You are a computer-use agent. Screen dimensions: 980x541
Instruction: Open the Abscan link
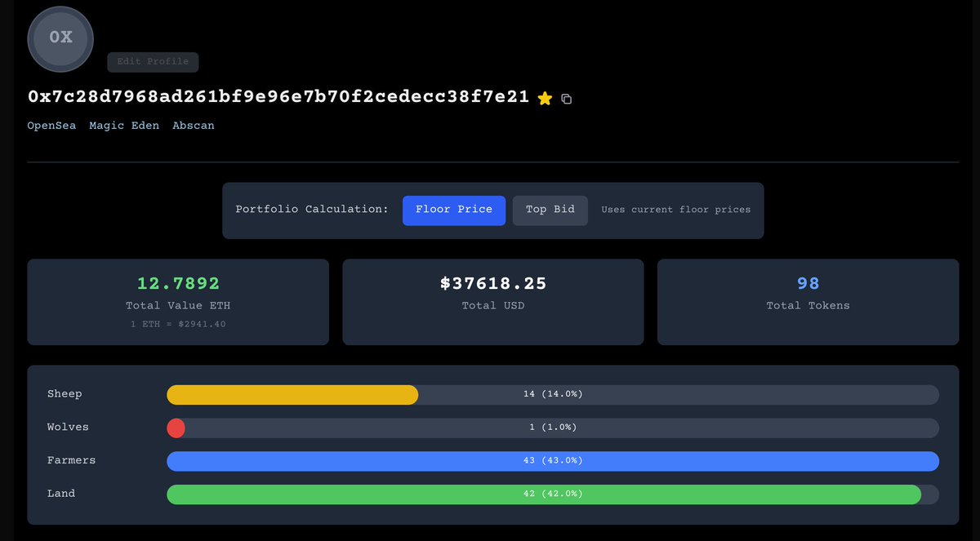coord(194,126)
